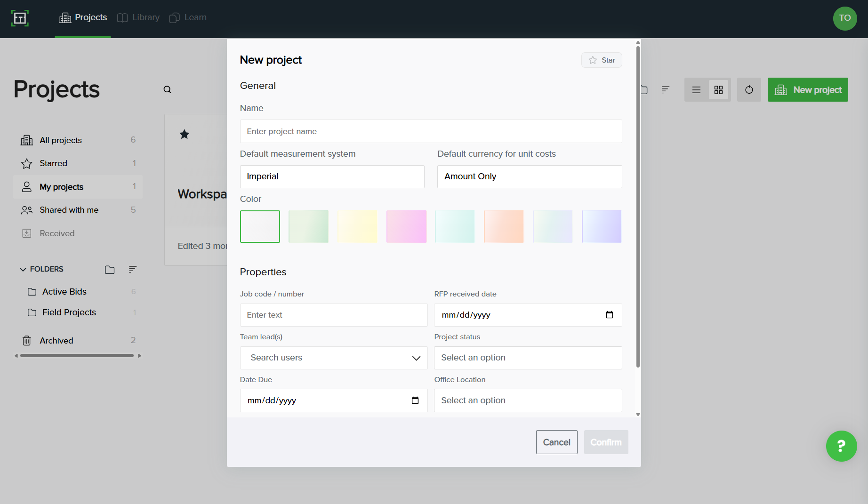Collapse the FOLDERS section

coord(23,270)
